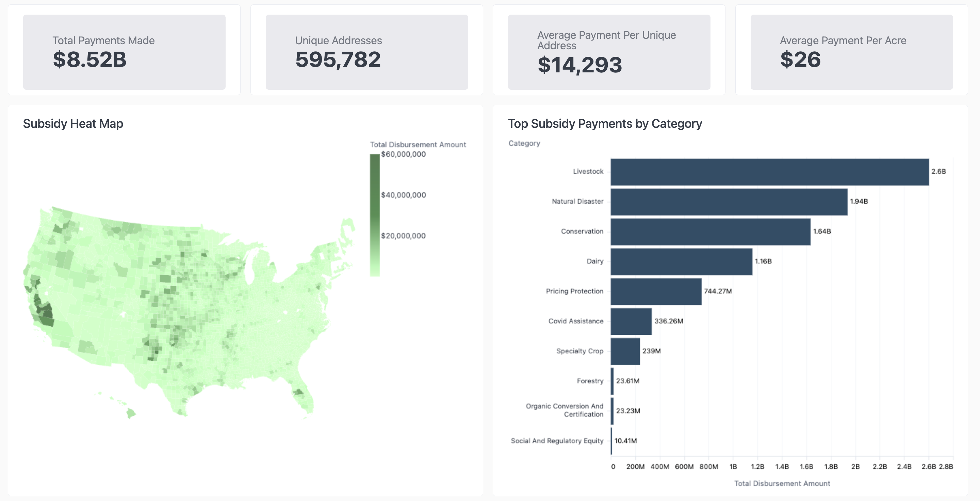Click the Total Payments Made card
Image resolution: width=980 pixels, height=501 pixels.
coord(124,52)
